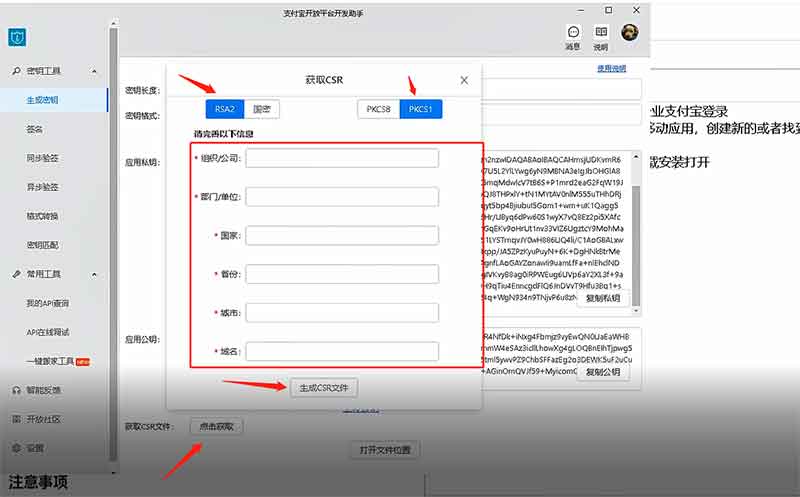Click the 复制私钥 button

tap(603, 298)
